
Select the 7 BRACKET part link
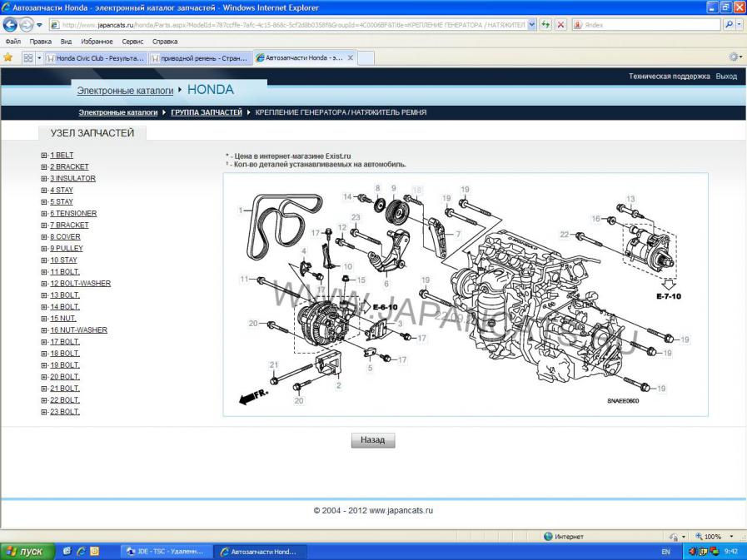click(70, 225)
